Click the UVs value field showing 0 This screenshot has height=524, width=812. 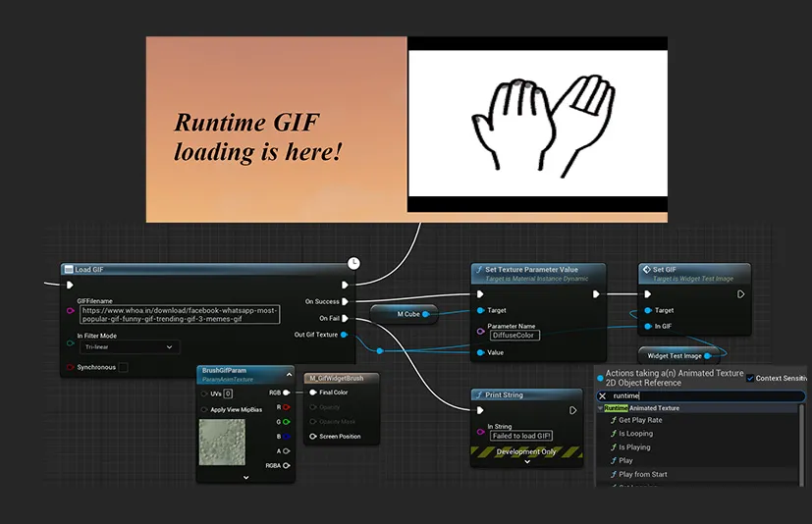click(228, 393)
